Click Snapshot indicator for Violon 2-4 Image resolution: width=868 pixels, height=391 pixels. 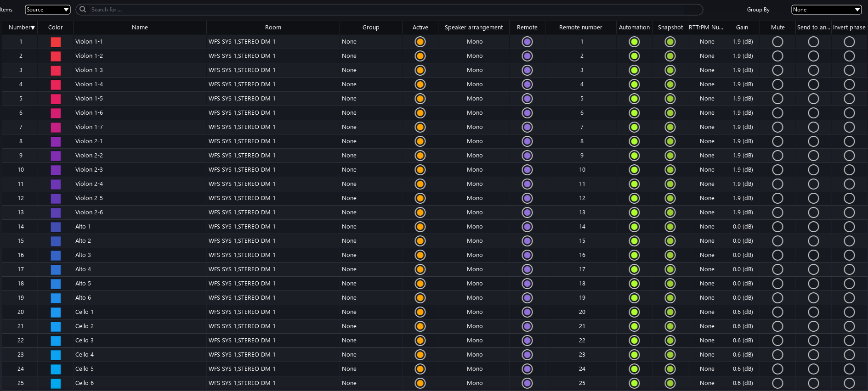pos(670,184)
